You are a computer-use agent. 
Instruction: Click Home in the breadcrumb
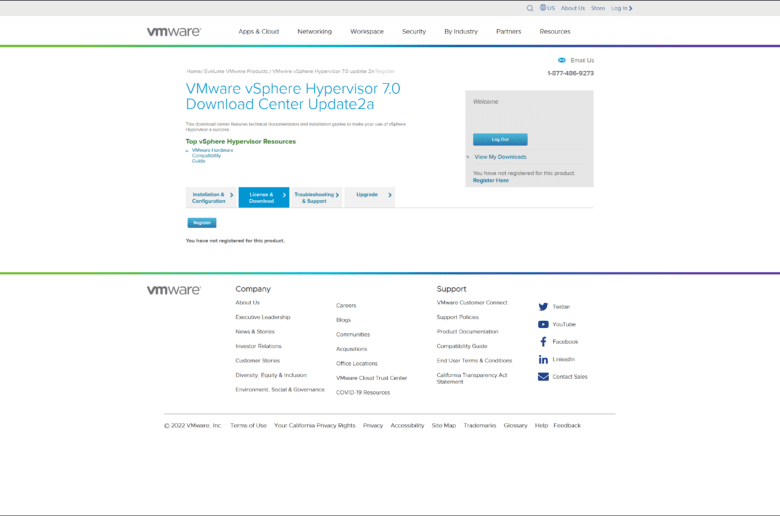[x=193, y=71]
